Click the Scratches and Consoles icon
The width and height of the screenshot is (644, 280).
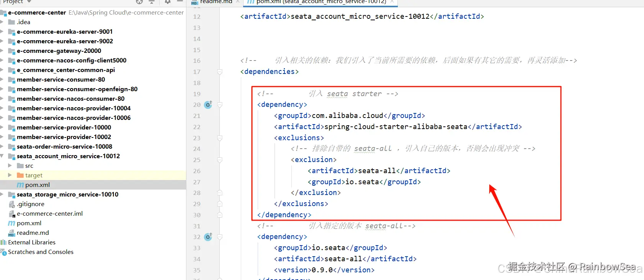[x=3, y=252]
